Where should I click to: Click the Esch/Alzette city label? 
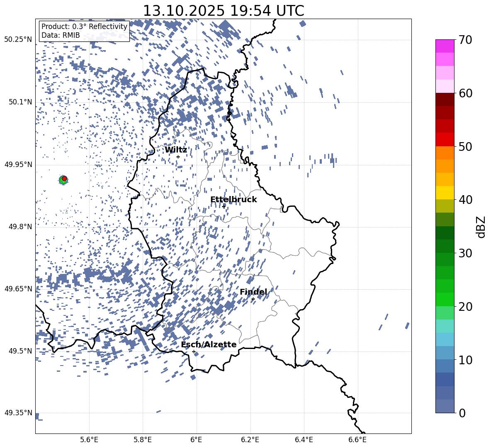tap(209, 344)
